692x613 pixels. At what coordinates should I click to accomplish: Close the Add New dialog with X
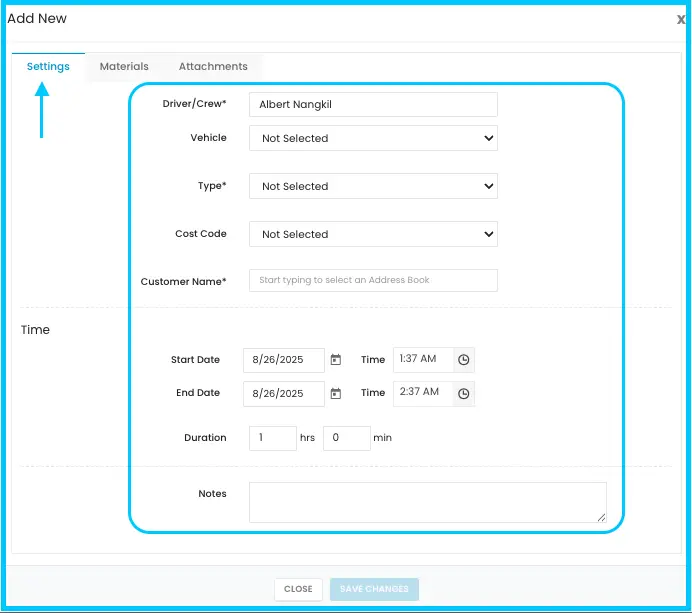pos(681,19)
